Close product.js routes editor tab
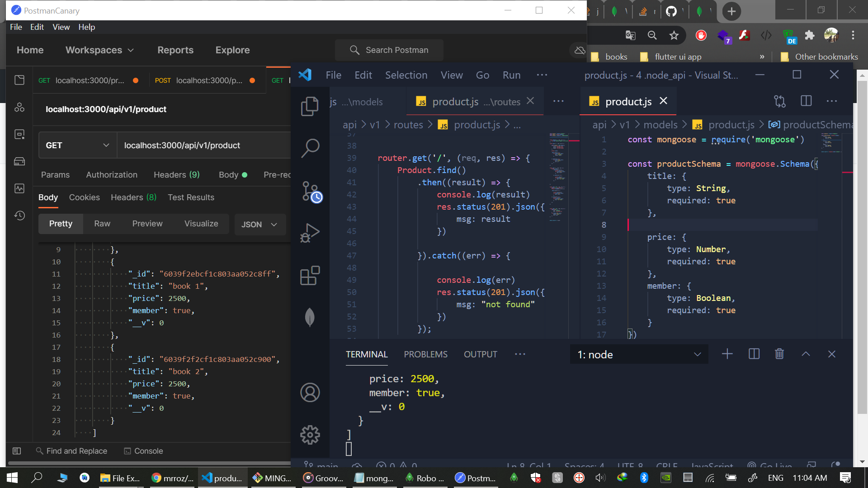Image resolution: width=868 pixels, height=488 pixels. 530,101
